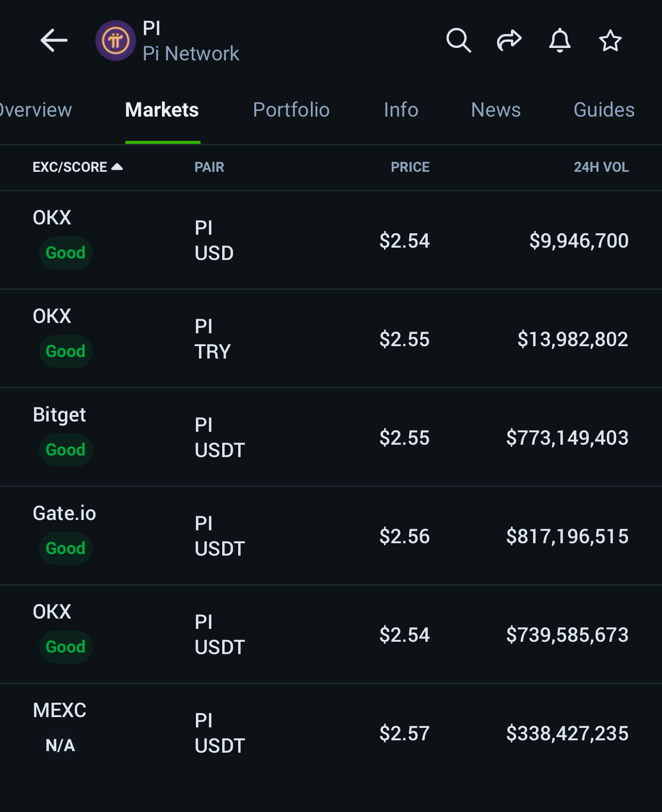Tap the Good score badge for Bitget

point(65,450)
